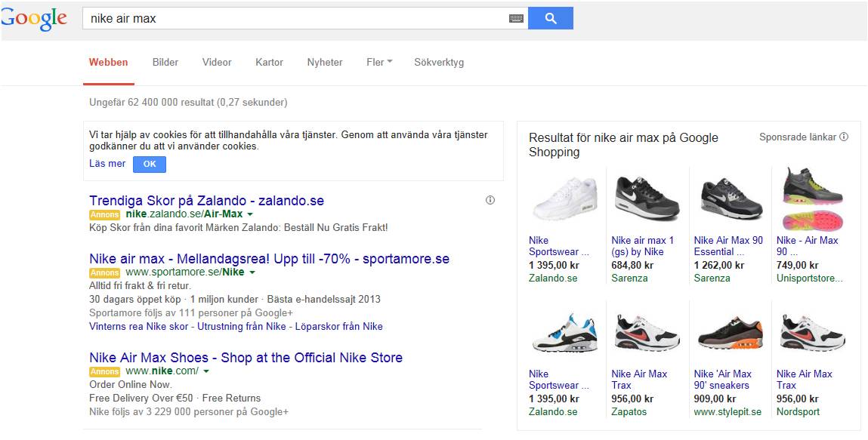Image resolution: width=868 pixels, height=440 pixels.
Task: Click the blue magnifier search button
Action: 550,18
